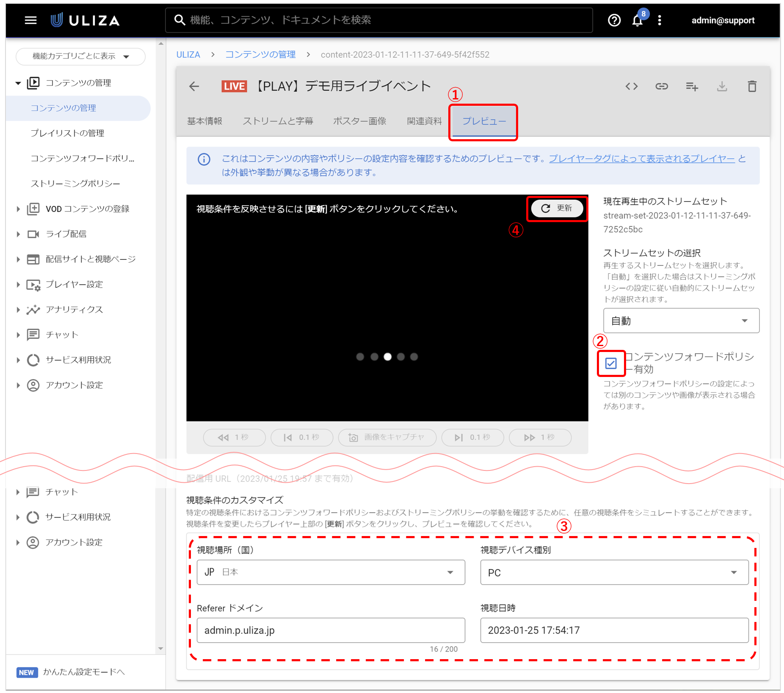784x693 pixels.
Task: Open the ポスター画像 tab
Action: pos(359,121)
